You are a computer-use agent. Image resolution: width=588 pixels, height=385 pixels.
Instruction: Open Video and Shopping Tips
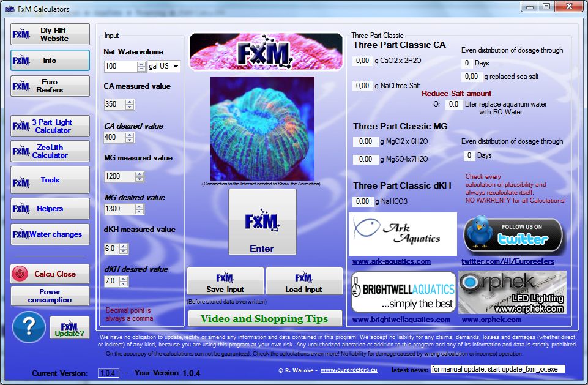tap(265, 318)
